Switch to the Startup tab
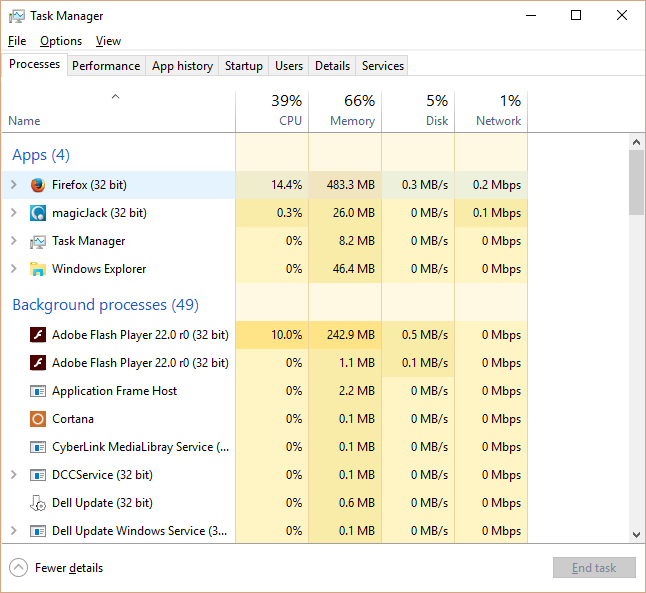Image resolution: width=646 pixels, height=593 pixels. (243, 66)
